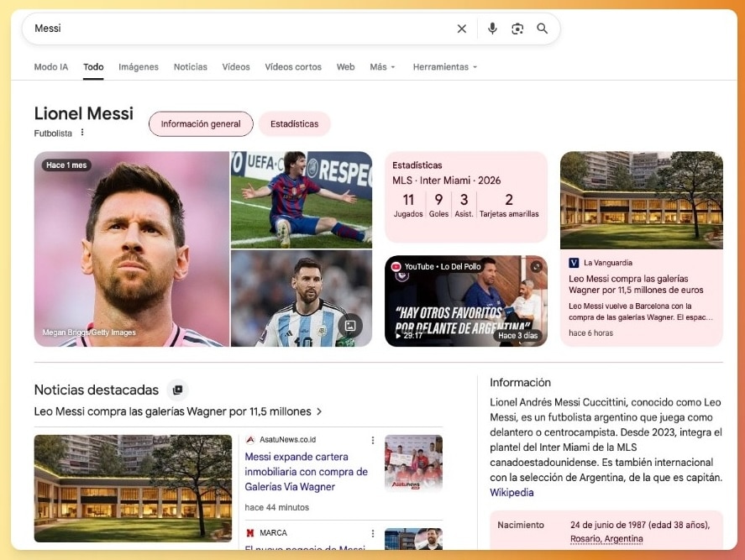
Task: Switch to the Modo IA tab
Action: pos(51,67)
